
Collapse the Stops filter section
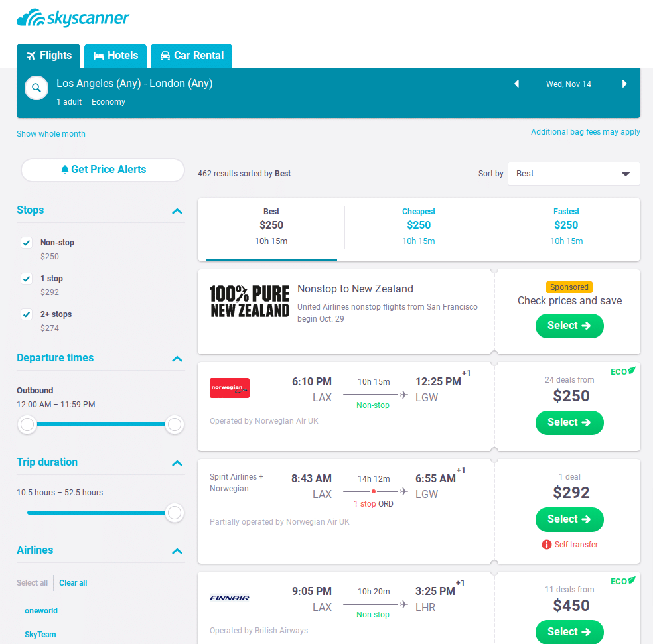(177, 211)
